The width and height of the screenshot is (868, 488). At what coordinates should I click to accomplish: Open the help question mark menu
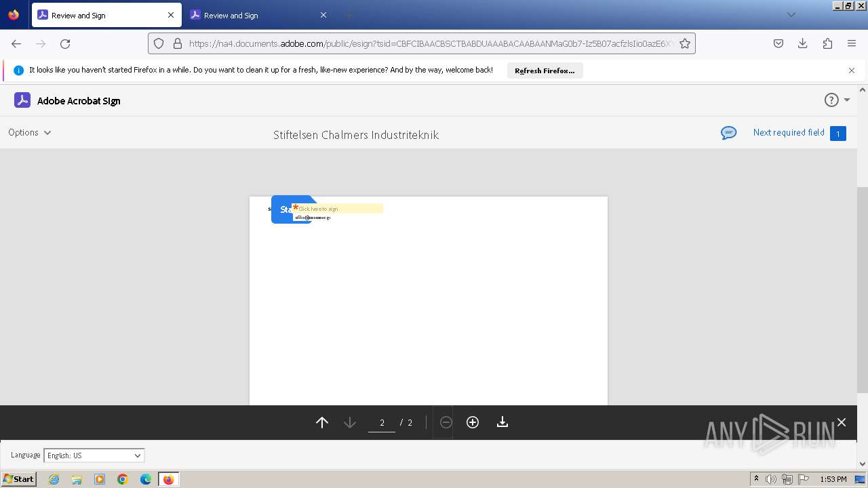click(x=831, y=100)
